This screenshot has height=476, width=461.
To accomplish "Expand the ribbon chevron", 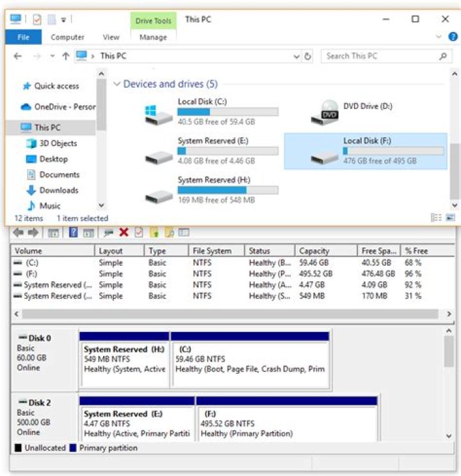I will point(439,37).
